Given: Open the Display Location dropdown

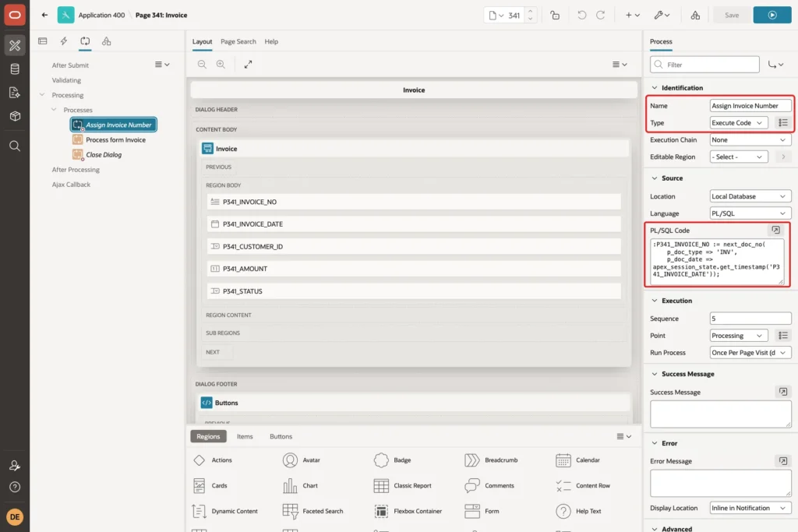Looking at the screenshot, I should click(750, 508).
